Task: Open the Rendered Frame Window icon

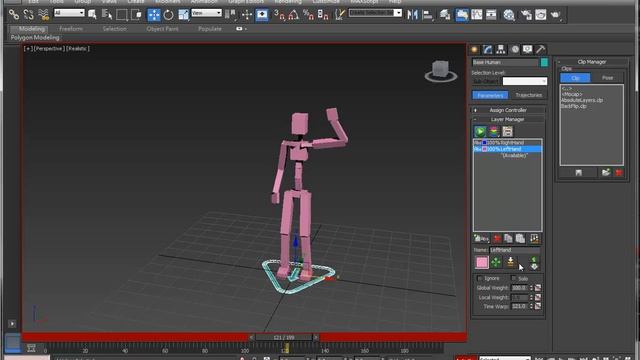Action: click(541, 15)
